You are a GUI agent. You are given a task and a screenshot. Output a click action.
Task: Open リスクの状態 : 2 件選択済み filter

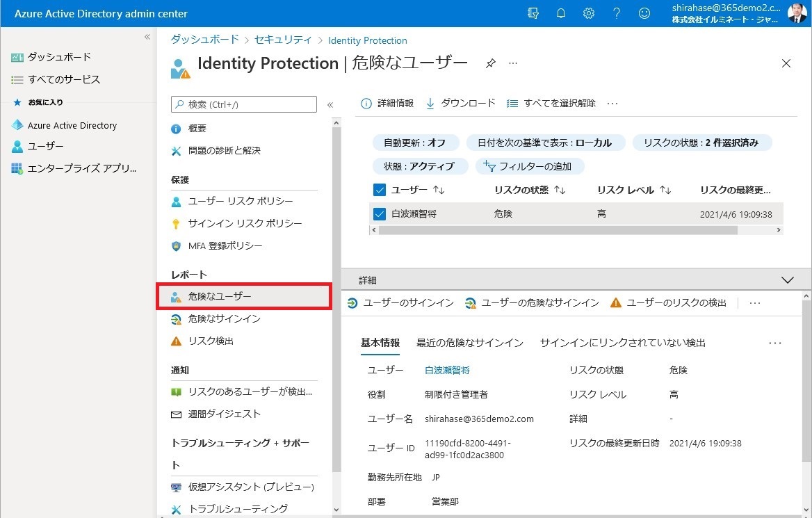click(701, 143)
